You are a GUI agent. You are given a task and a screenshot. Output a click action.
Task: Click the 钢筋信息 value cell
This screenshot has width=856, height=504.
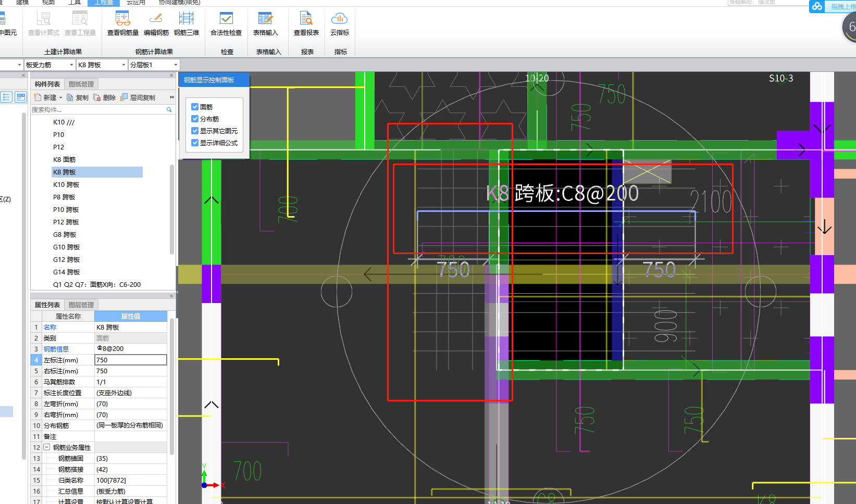click(x=131, y=349)
